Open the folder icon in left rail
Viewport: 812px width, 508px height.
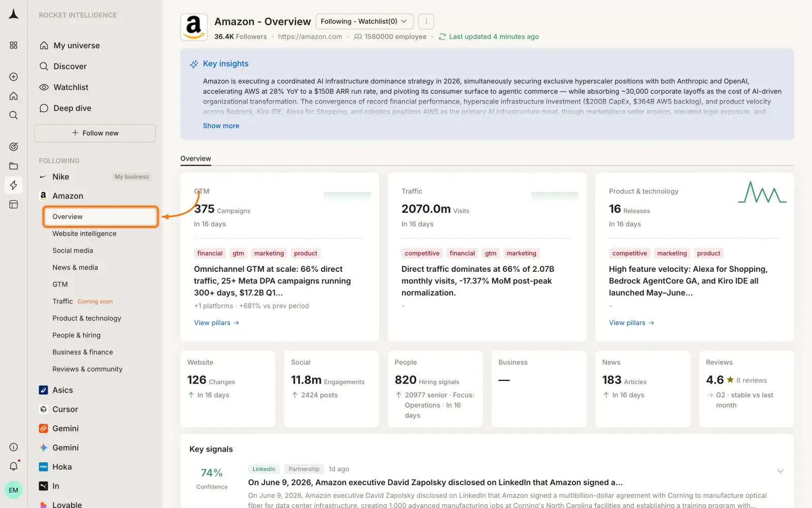(14, 166)
